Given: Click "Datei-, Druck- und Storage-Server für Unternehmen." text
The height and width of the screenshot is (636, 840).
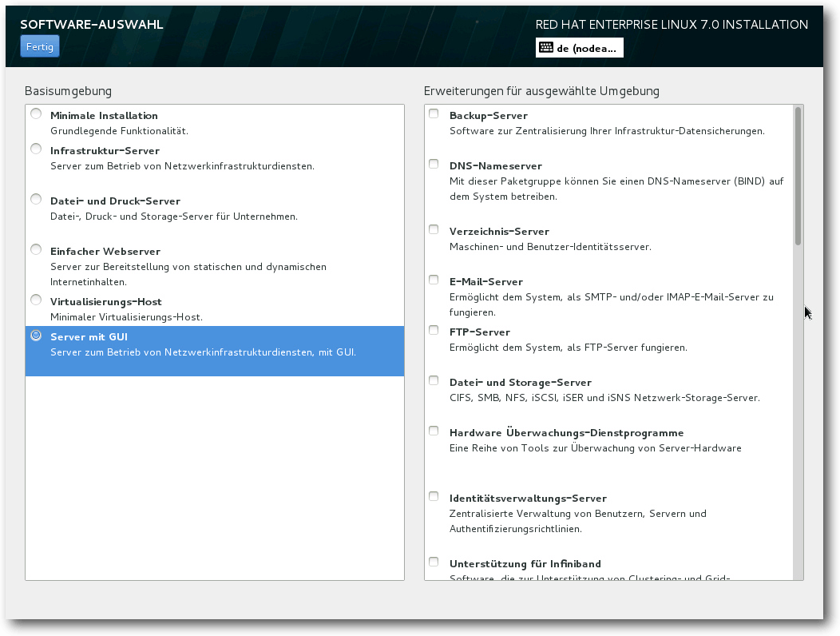Looking at the screenshot, I should click(x=174, y=217).
